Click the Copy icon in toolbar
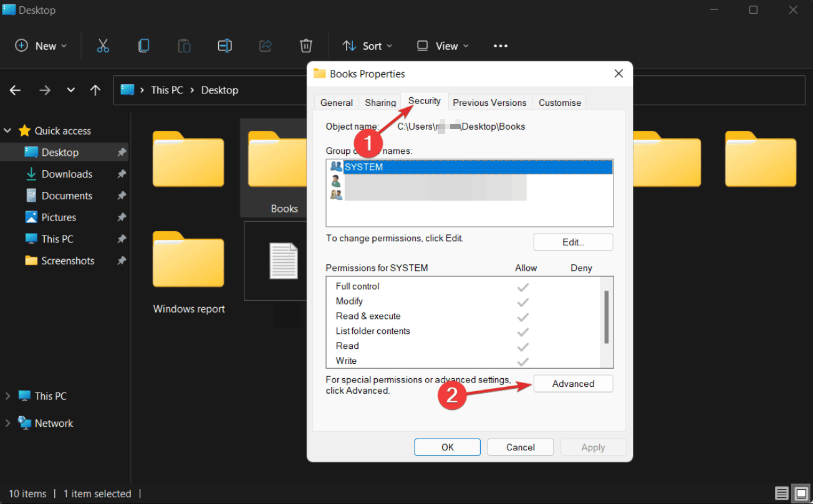 (144, 45)
